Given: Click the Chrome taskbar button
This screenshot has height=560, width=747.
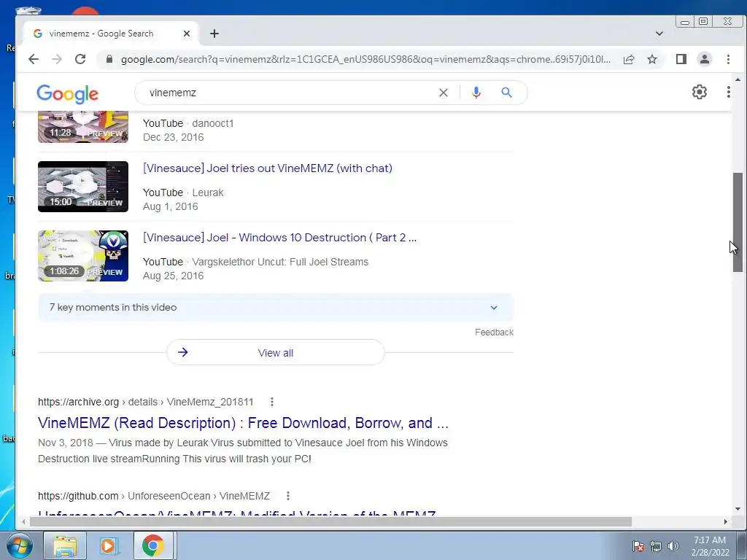Looking at the screenshot, I should point(152,545).
